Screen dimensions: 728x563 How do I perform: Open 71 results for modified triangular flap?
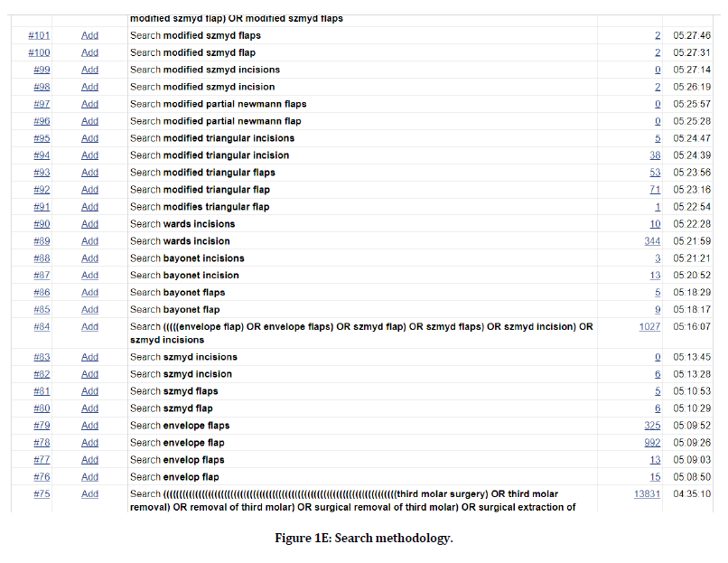pos(655,190)
